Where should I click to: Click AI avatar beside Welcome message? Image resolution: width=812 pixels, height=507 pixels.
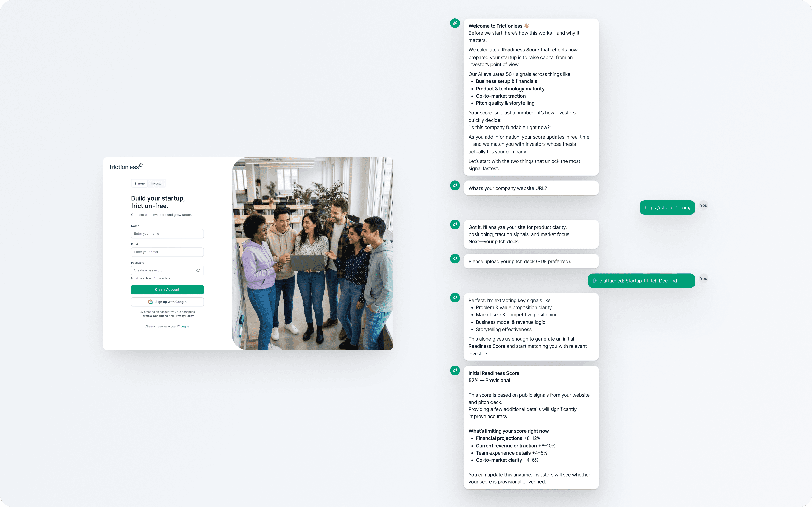(455, 23)
